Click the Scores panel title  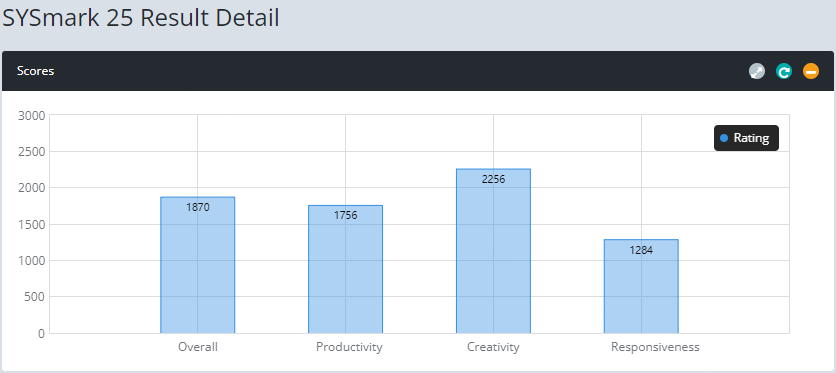coord(35,71)
